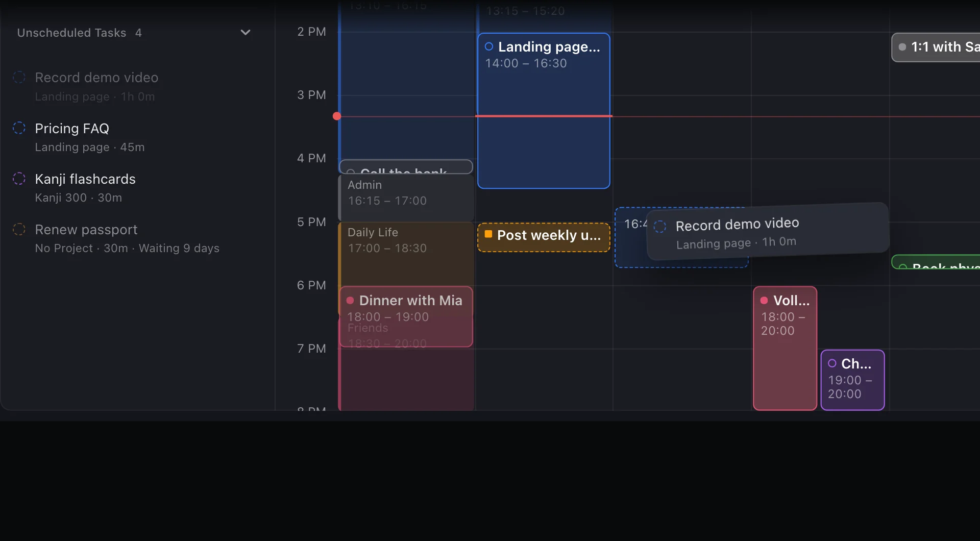980x541 pixels.
Task: Open the 1:1 meeting event
Action: (x=936, y=47)
